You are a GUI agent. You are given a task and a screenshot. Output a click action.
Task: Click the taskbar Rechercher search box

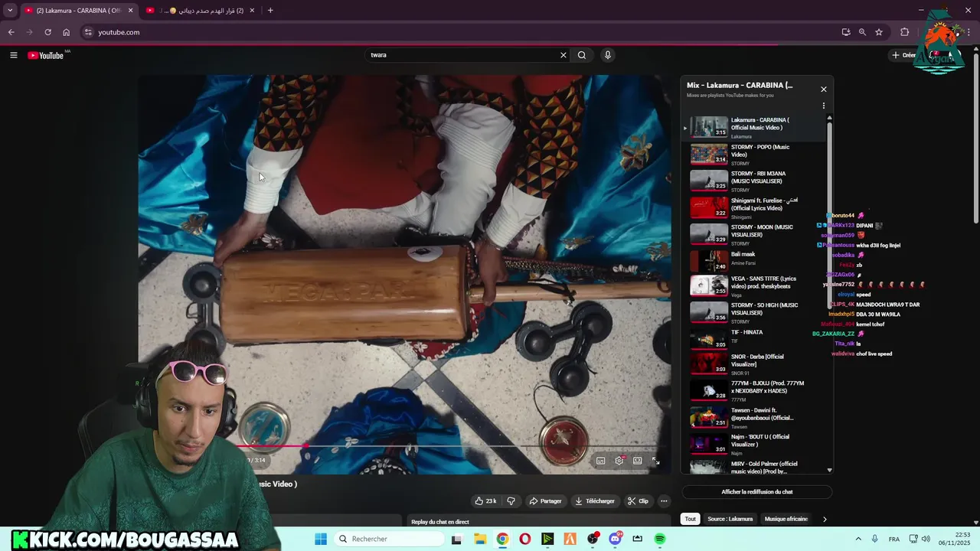(x=387, y=539)
